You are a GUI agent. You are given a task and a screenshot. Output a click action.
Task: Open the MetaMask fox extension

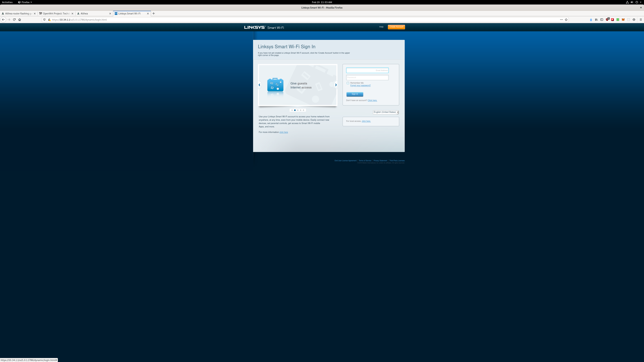pyautogui.click(x=623, y=20)
